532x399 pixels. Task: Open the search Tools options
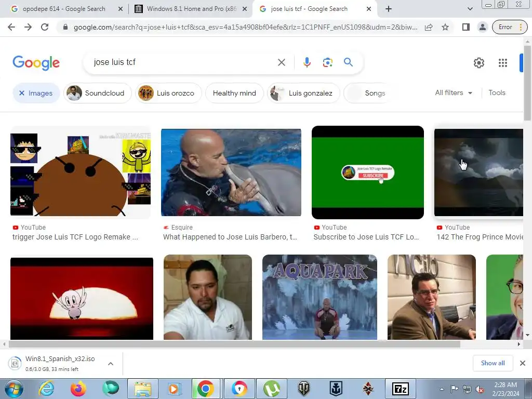click(x=497, y=92)
